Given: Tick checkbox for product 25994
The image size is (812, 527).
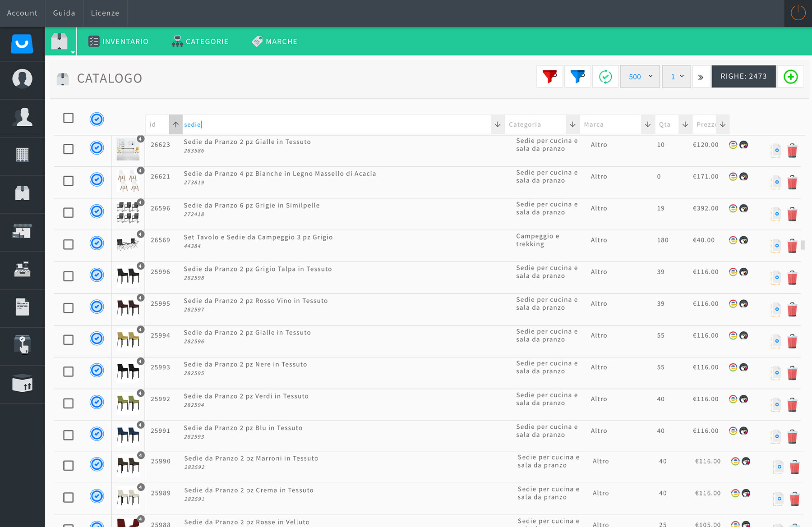Looking at the screenshot, I should 68,340.
